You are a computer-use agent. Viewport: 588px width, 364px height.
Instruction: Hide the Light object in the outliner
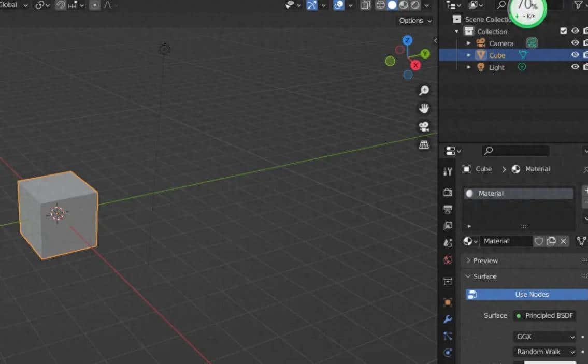(575, 67)
